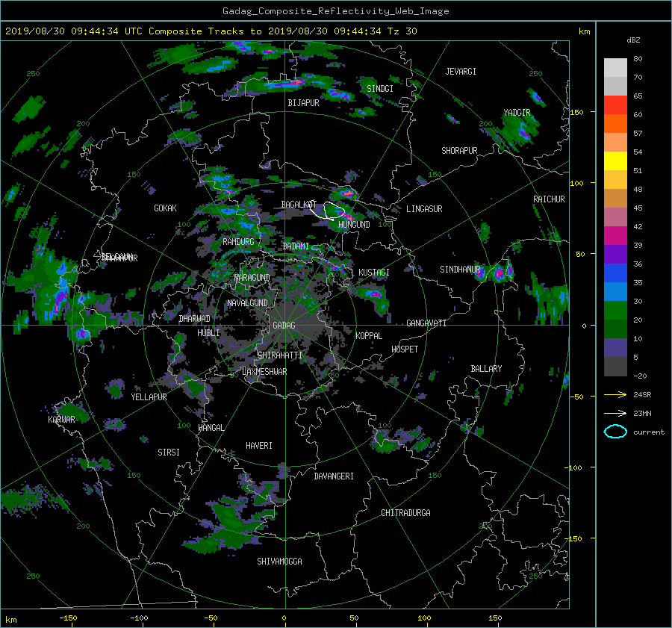Click the NARAGUND city label
Screen dimensions: 672x628
(x=252, y=278)
